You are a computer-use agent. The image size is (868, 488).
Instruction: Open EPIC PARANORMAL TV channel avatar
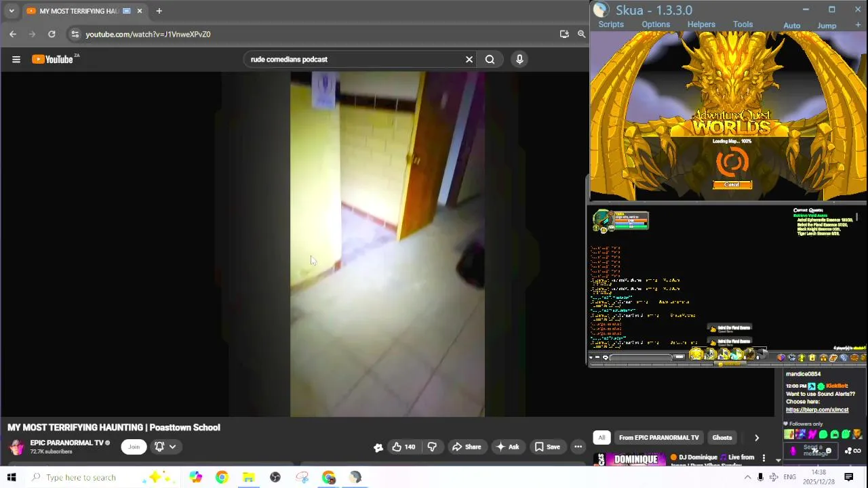point(17,447)
